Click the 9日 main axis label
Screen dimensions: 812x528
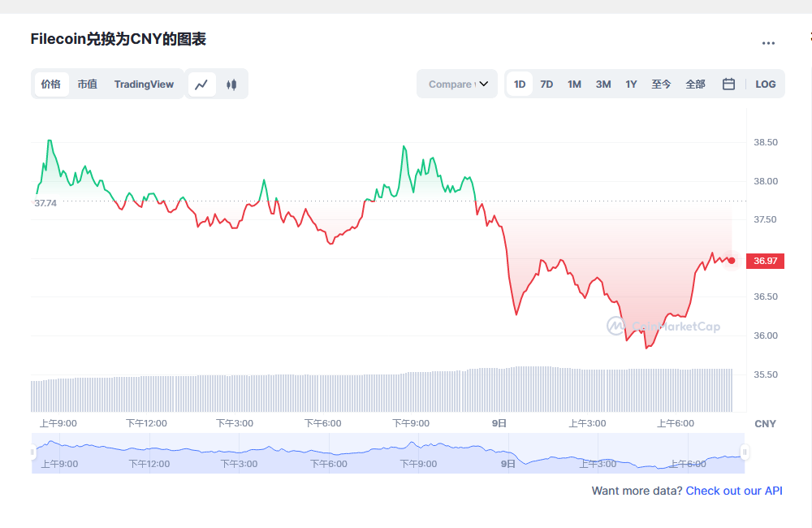[x=499, y=423]
